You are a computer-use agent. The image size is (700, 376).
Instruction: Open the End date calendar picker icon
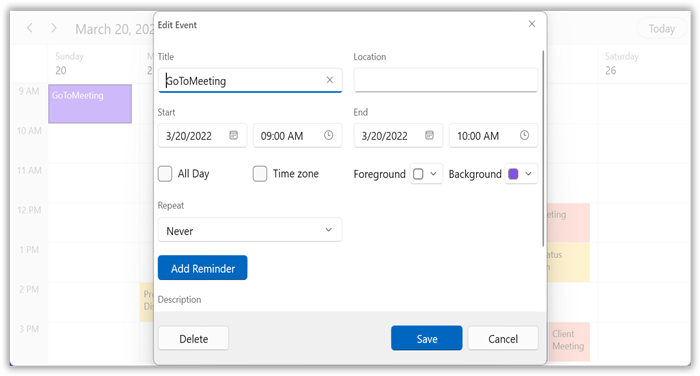click(429, 135)
